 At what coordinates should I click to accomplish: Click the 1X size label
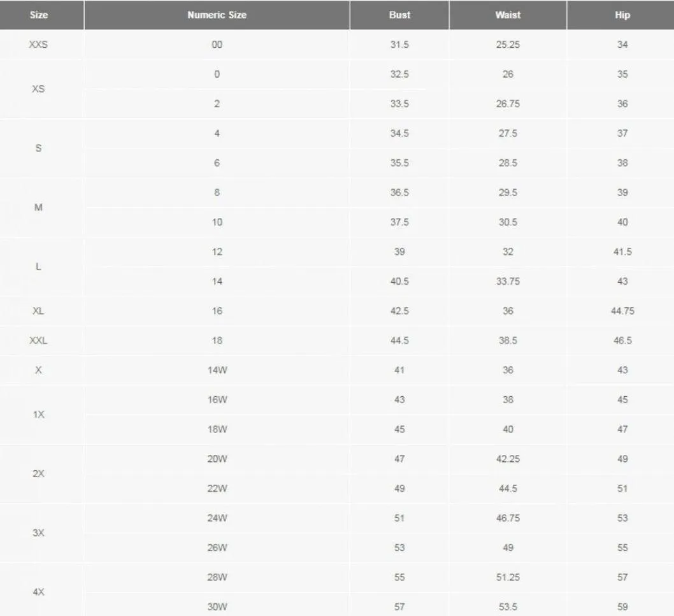(x=38, y=415)
